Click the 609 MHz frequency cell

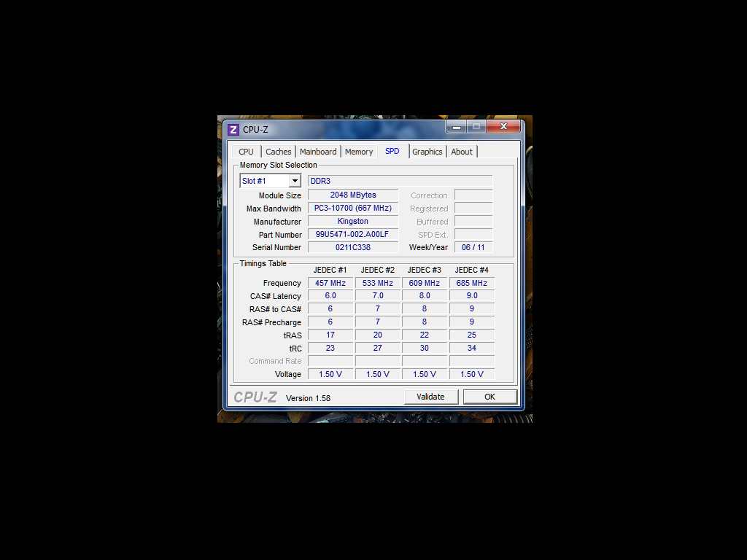[425, 283]
